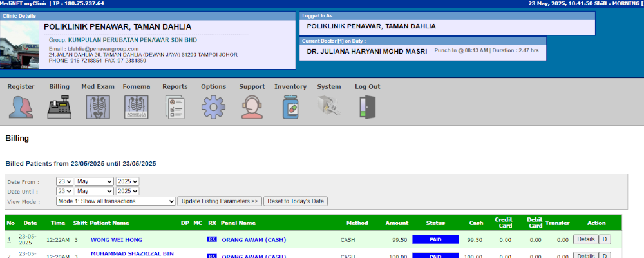Open the Med Exam x-ray icon
Viewport: 644px width, 258px height.
pos(97,106)
